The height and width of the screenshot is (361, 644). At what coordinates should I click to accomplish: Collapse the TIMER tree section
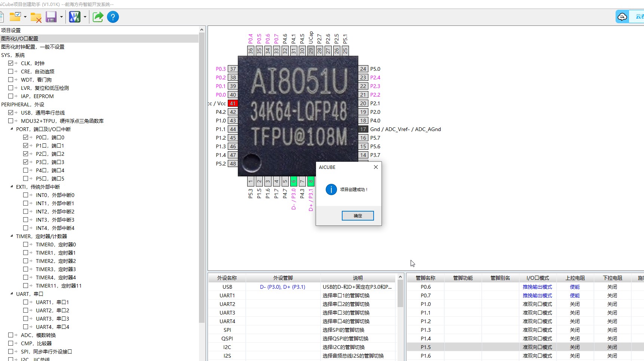pos(12,236)
